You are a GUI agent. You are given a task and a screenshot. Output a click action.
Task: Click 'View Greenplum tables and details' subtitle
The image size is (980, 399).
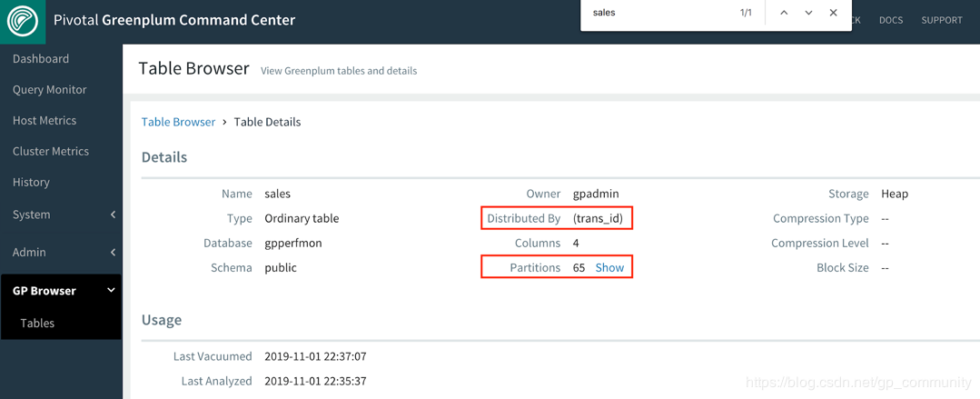coord(339,71)
